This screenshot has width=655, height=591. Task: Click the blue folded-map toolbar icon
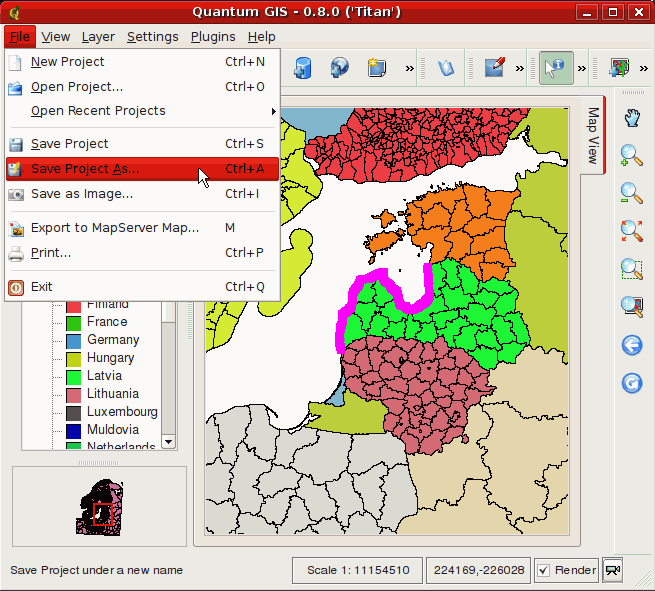[x=446, y=68]
